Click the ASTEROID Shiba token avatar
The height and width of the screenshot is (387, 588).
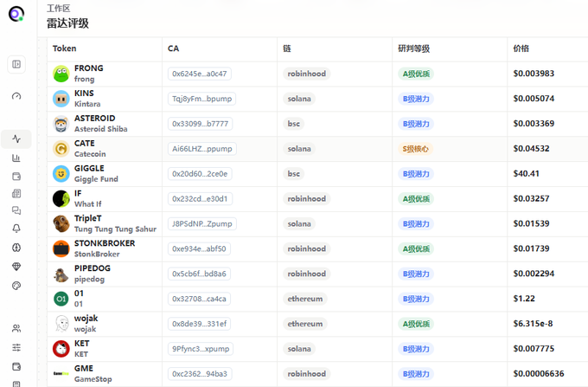click(61, 124)
